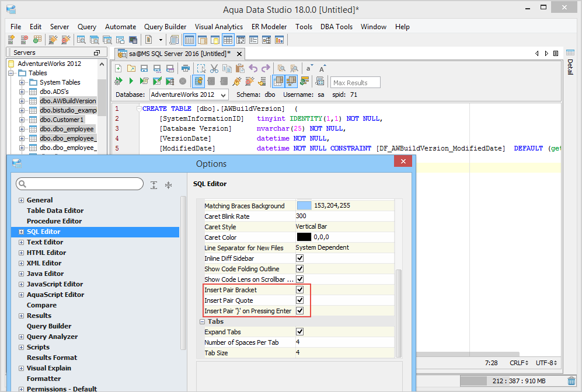Screen dimensions: 582x392
Task: Click the Detail panel icon at right edge
Action: tap(570, 52)
